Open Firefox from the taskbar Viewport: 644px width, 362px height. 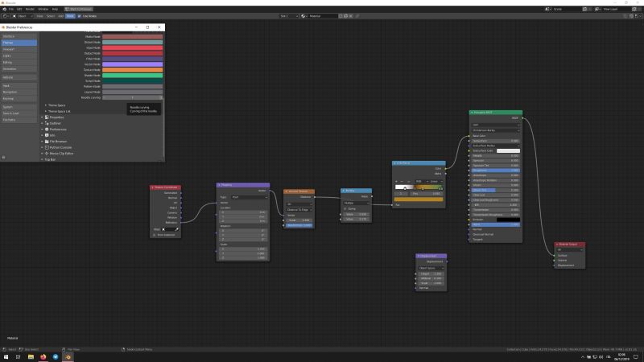click(x=43, y=357)
